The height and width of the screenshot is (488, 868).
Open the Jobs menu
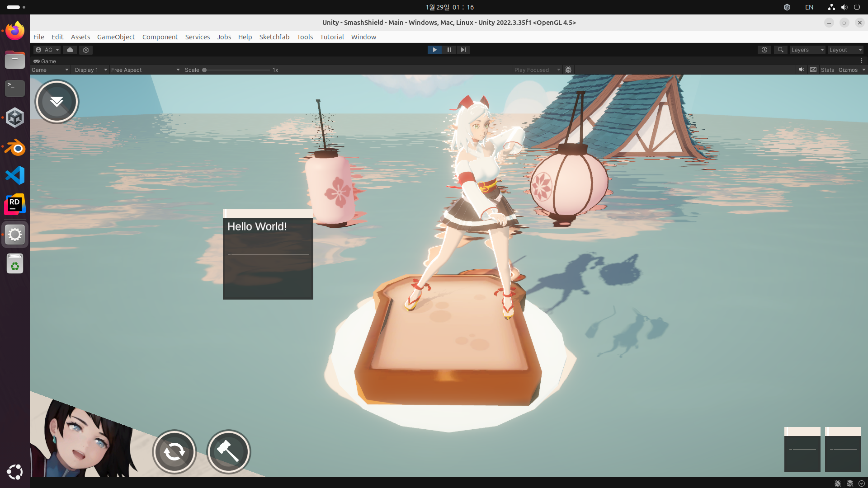click(224, 37)
